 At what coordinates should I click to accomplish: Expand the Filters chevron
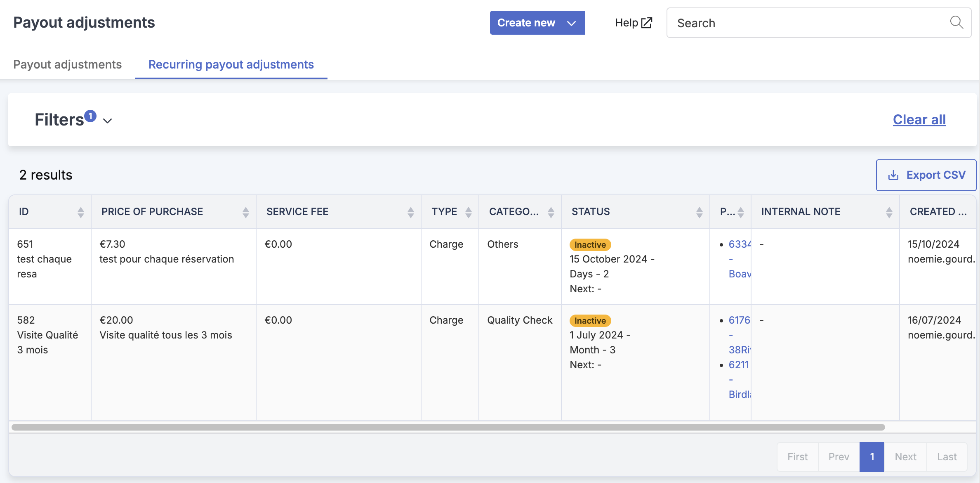[108, 121]
